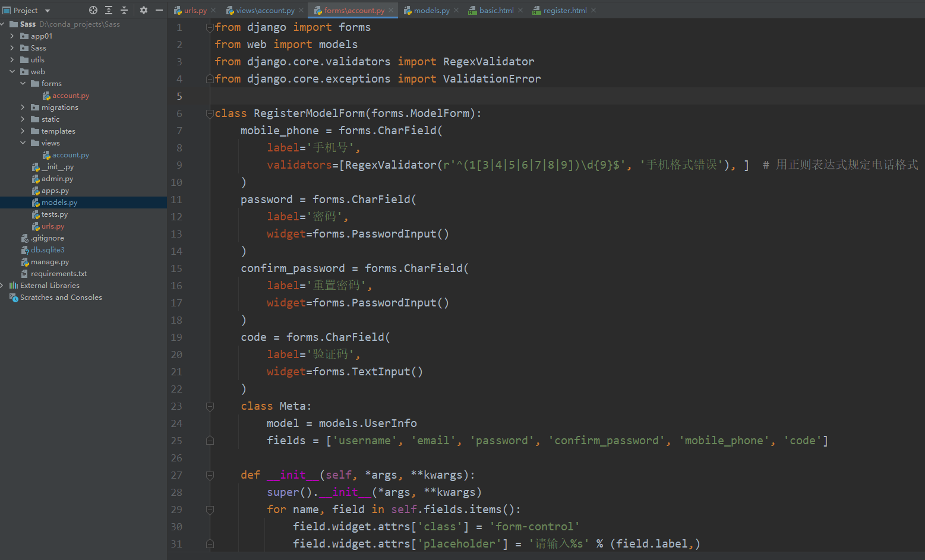Expand the External Libraries node arrow
This screenshot has height=560, width=925.
[2, 286]
